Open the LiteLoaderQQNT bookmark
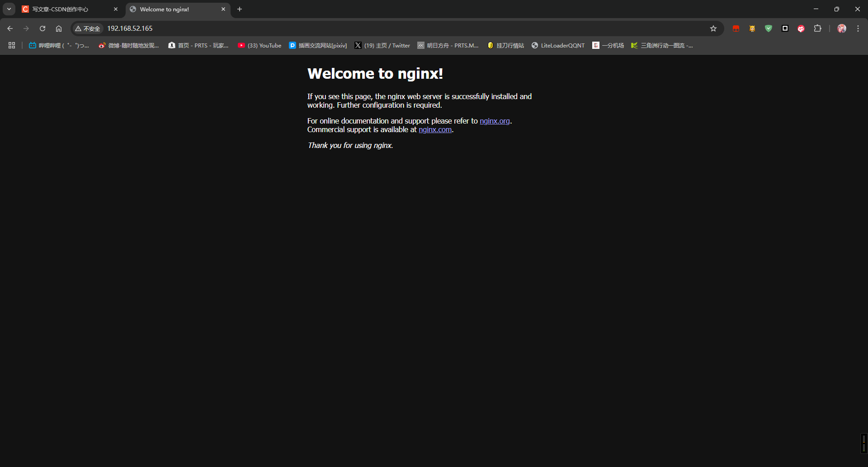Viewport: 868px width, 467px height. [x=558, y=45]
